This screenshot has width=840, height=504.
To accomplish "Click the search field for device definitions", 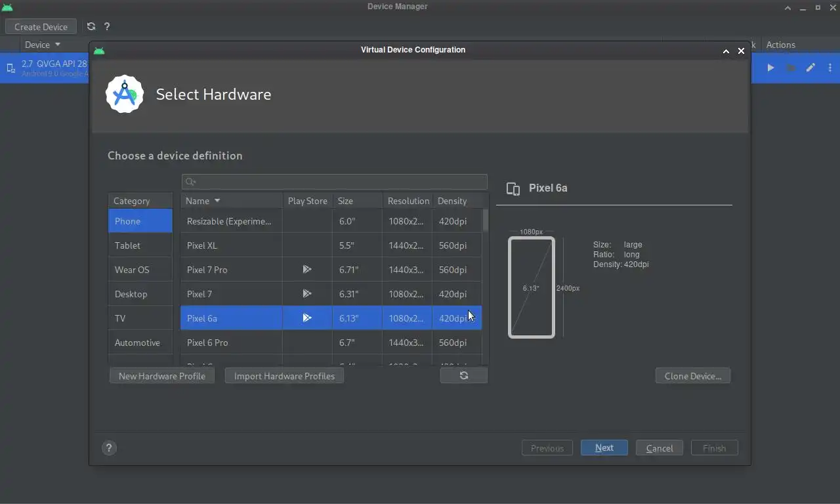I will (334, 182).
